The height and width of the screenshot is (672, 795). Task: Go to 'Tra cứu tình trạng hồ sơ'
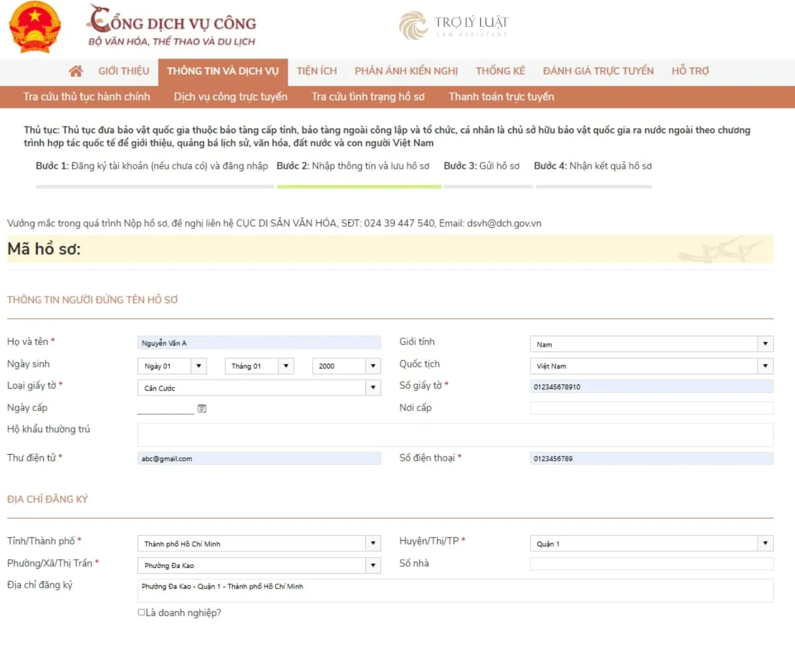(x=368, y=97)
